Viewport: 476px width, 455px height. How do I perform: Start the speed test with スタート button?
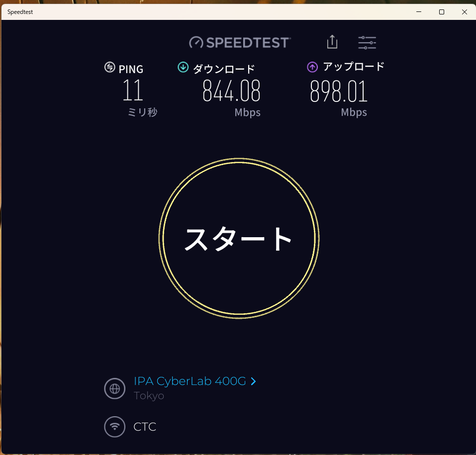click(238, 238)
